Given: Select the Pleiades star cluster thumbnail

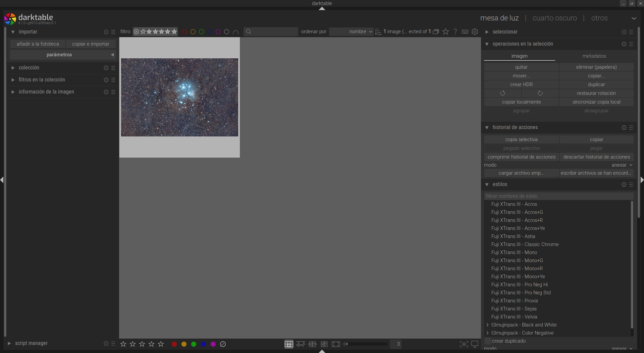Looking at the screenshot, I should [x=179, y=97].
